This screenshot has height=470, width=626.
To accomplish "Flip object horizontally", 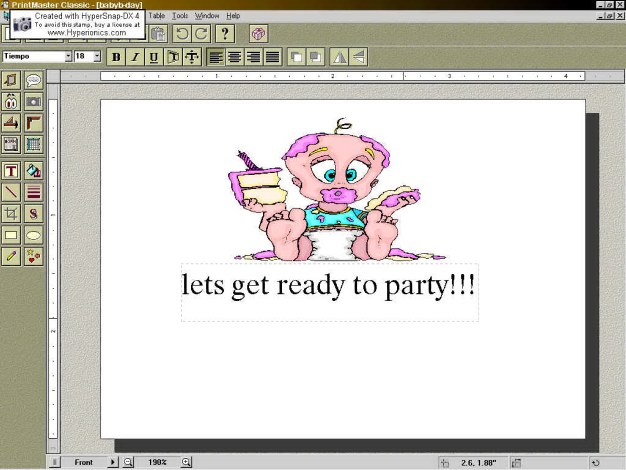I will point(339,57).
